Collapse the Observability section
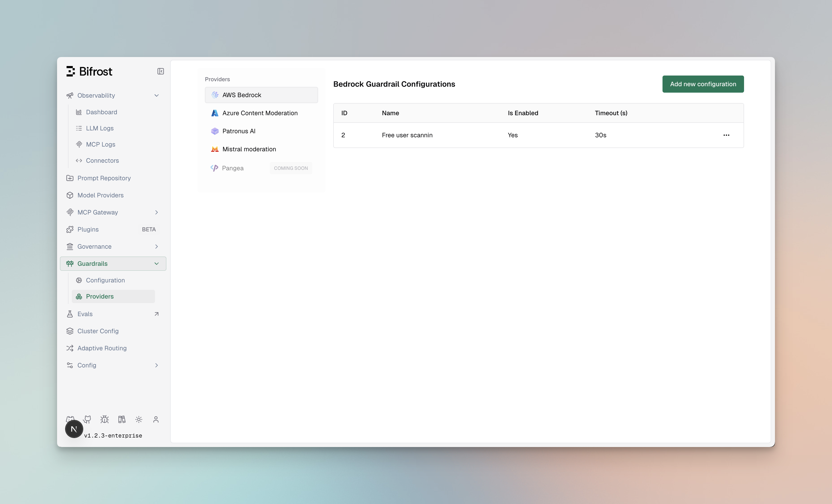This screenshot has height=504, width=832. click(113, 95)
